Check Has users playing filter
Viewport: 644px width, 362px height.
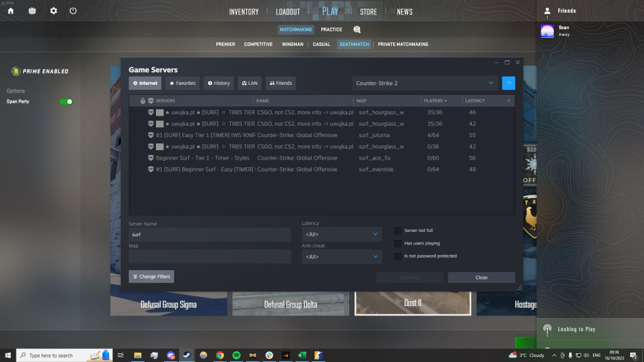click(397, 243)
